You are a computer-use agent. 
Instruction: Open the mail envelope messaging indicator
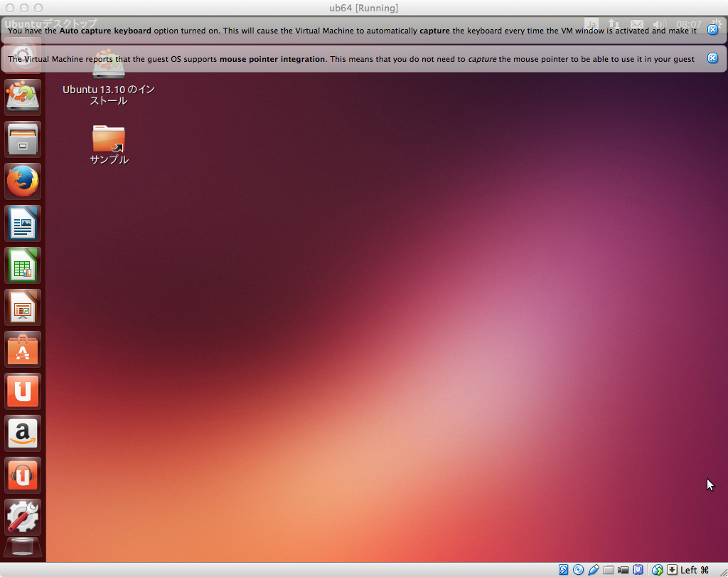click(637, 23)
